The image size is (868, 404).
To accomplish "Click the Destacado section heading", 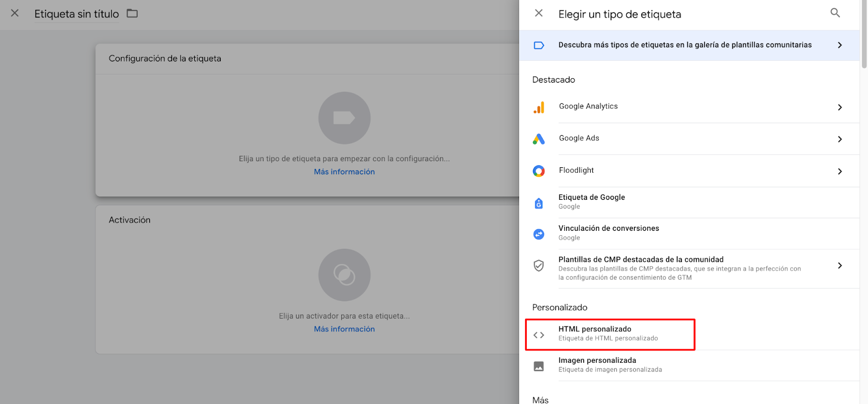I will click(553, 80).
